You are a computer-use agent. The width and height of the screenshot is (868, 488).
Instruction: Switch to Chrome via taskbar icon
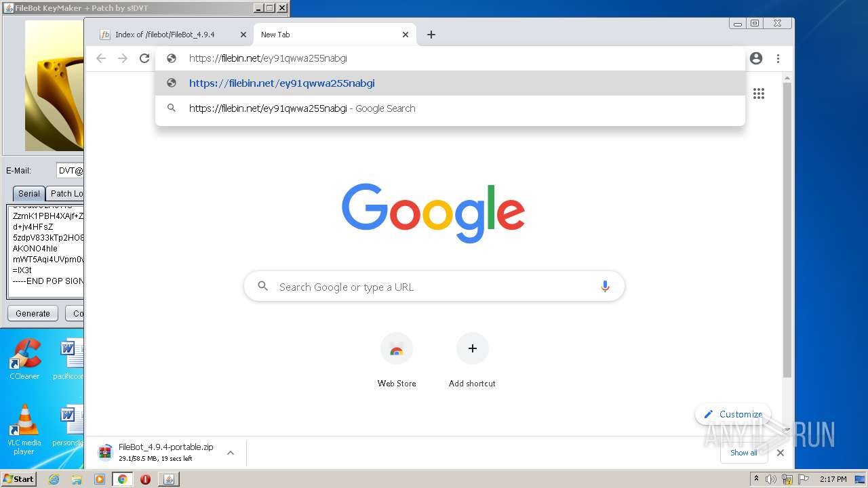[123, 479]
